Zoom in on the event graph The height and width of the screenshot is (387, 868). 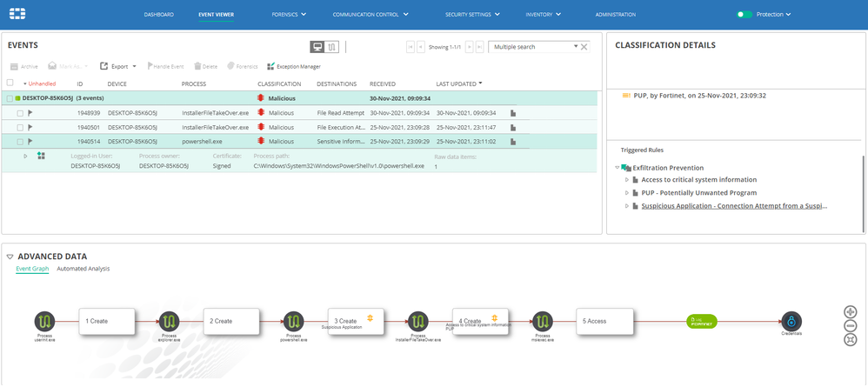[x=850, y=311]
